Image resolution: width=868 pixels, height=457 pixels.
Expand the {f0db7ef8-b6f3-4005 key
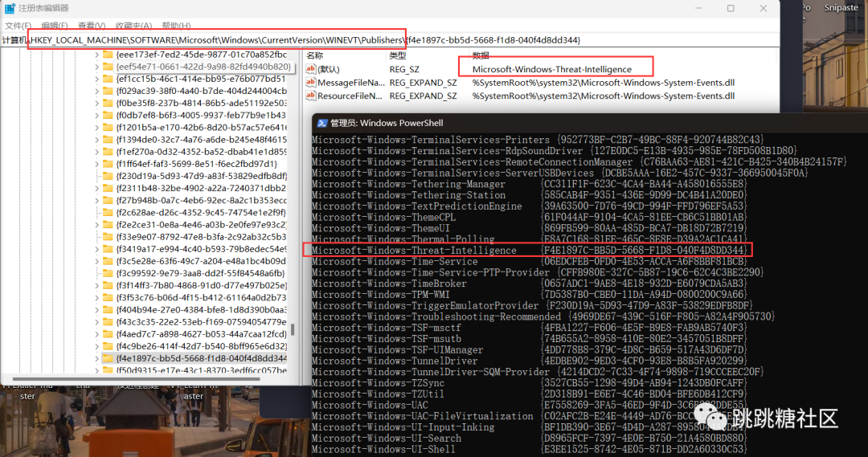(96, 115)
